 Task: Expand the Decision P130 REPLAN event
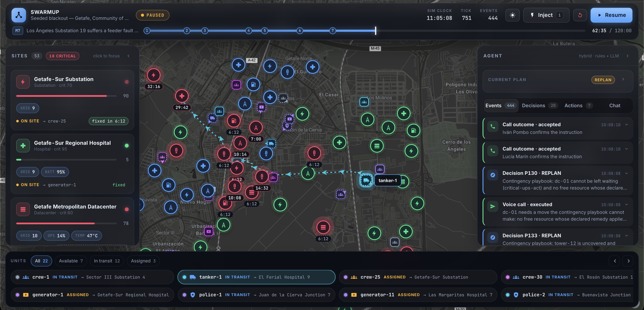pos(627,173)
